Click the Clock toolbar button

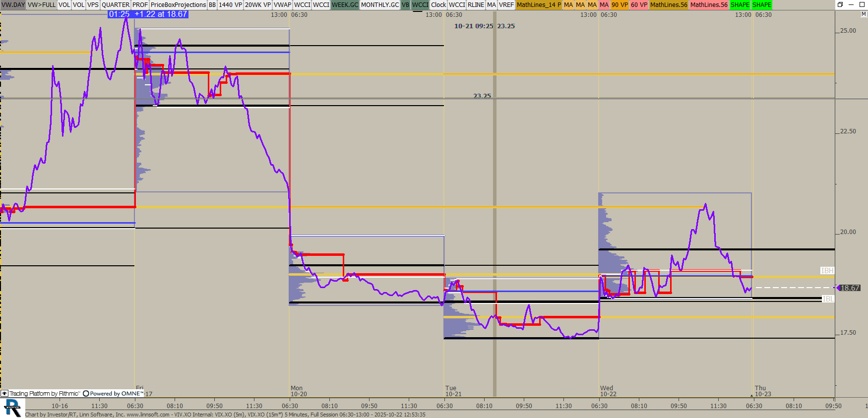coord(438,4)
